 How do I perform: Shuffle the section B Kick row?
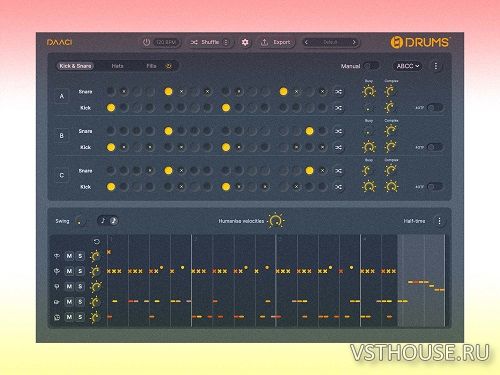(338, 147)
